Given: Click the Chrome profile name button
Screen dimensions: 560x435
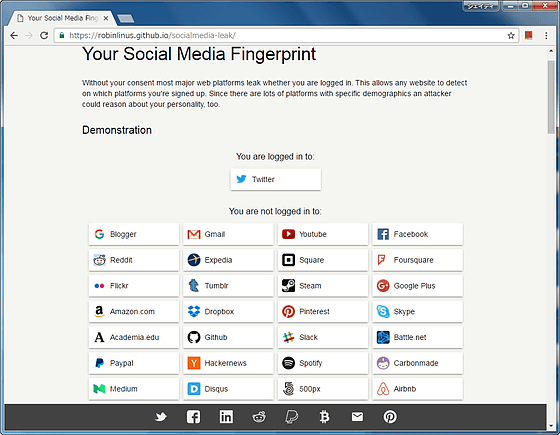Looking at the screenshot, I should coord(480,6).
